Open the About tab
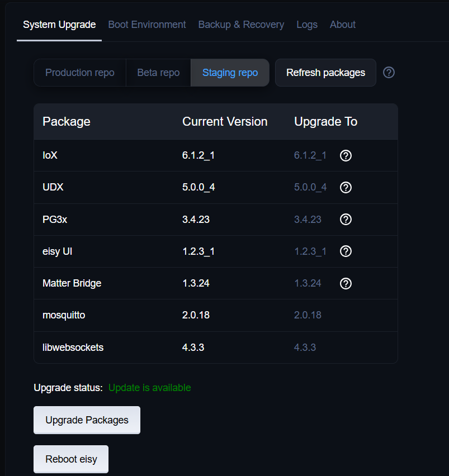Viewport: 449px width, 476px height. click(x=343, y=25)
